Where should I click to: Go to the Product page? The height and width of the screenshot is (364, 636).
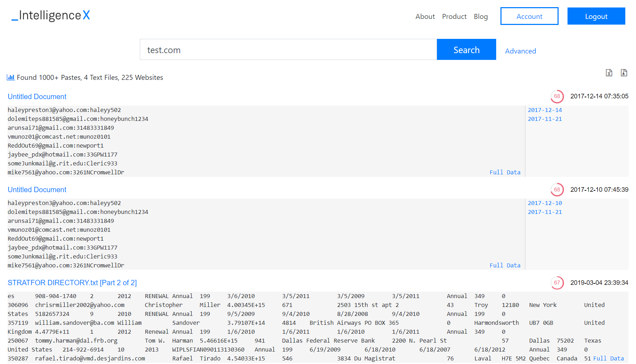[454, 16]
